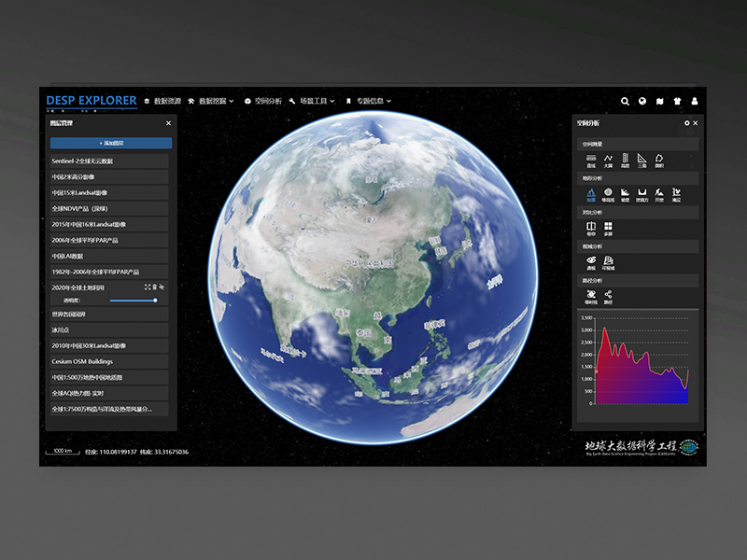This screenshot has height=560, width=747.
Task: Expand the 数据挖掘 dropdown menu
Action: tap(211, 101)
